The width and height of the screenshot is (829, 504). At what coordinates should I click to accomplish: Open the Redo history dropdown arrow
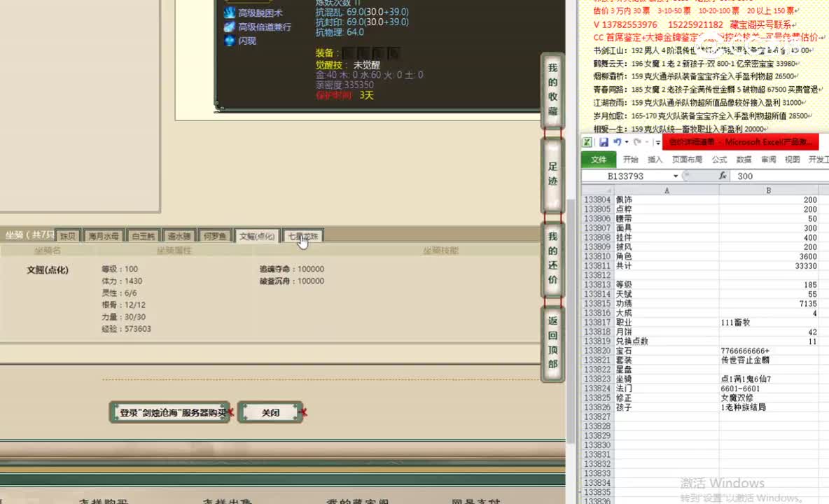click(646, 142)
